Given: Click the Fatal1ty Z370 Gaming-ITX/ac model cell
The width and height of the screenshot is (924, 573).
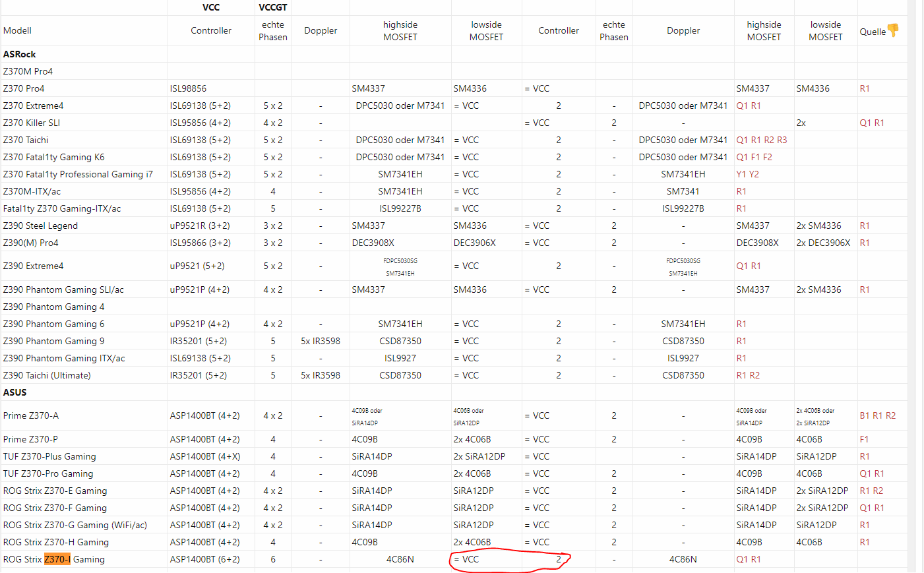Looking at the screenshot, I should click(84, 208).
